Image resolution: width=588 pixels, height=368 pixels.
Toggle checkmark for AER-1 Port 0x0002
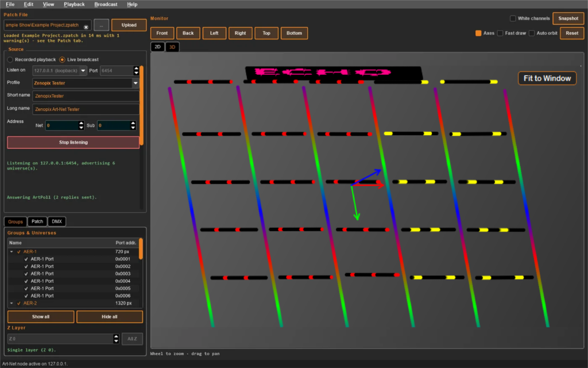click(x=26, y=266)
